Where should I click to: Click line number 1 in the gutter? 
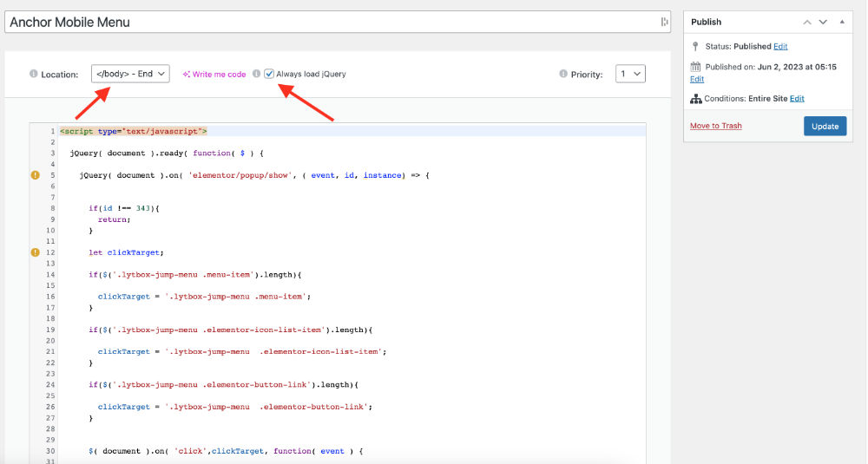tap(53, 131)
